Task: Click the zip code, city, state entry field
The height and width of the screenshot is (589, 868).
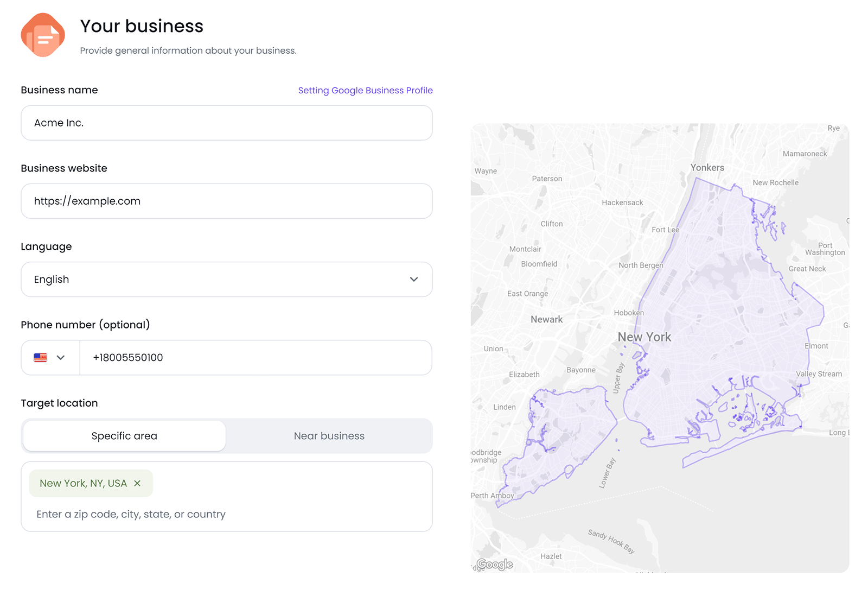Action: click(226, 514)
